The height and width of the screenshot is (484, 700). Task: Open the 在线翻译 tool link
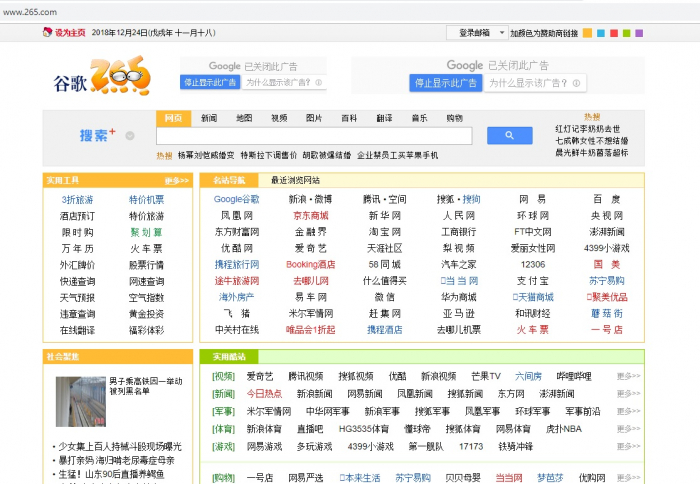[x=77, y=330]
